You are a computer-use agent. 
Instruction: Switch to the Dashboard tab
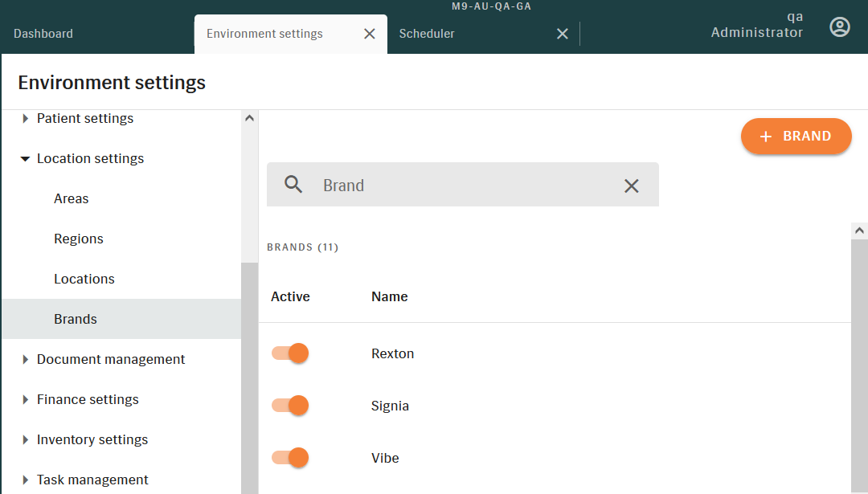43,34
